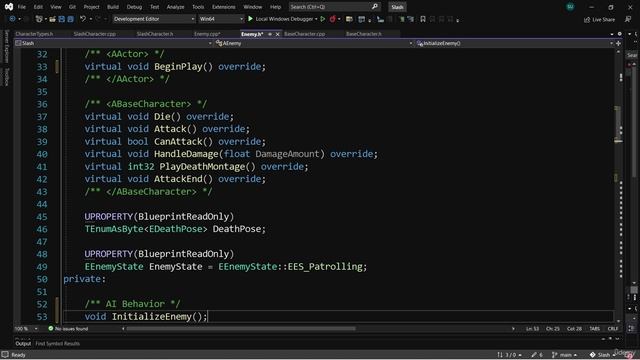Open the Debug menu
Image resolution: width=640 pixels, height=360 pixels.
pos(134,7)
